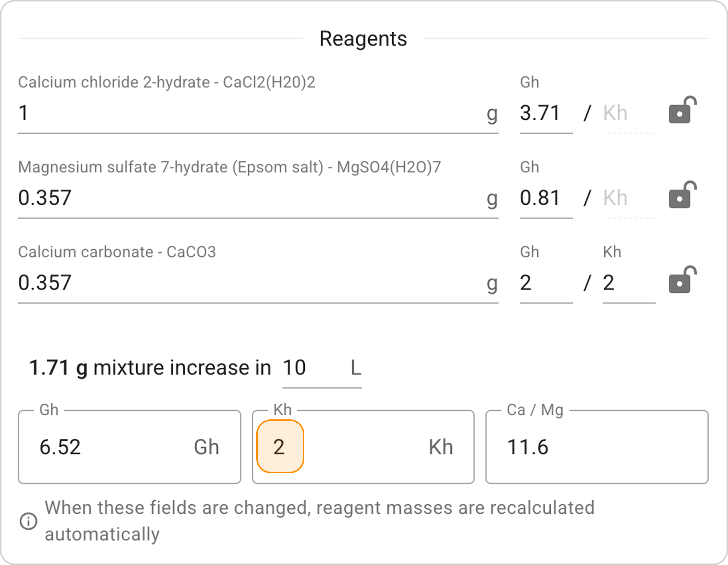Click disabled Kh field of Magnesium sulfate
Screen dimensions: 728x565
pos(628,198)
